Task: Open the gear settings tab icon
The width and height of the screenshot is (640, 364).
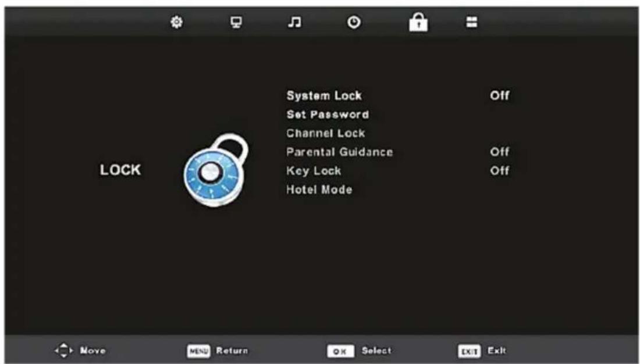Action: [x=176, y=23]
